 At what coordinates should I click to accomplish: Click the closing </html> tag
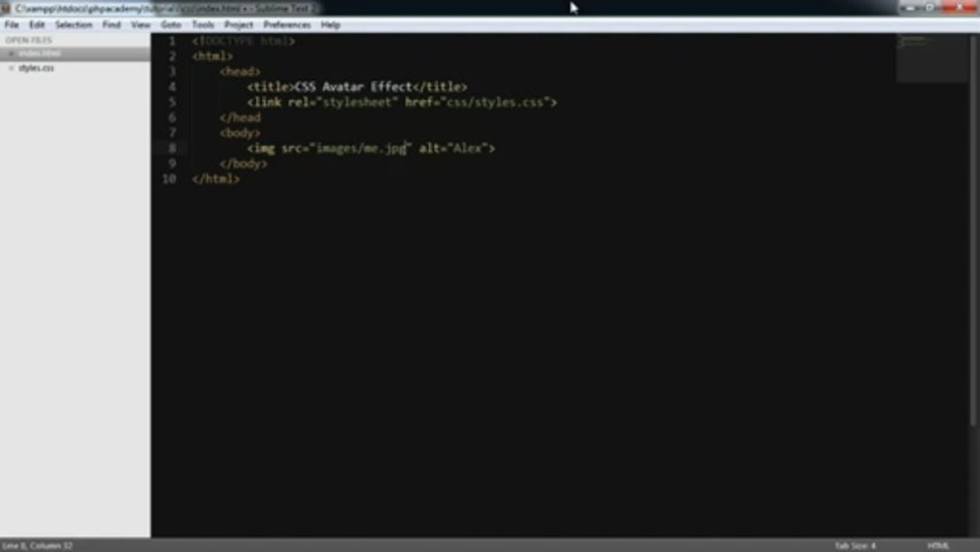point(216,179)
